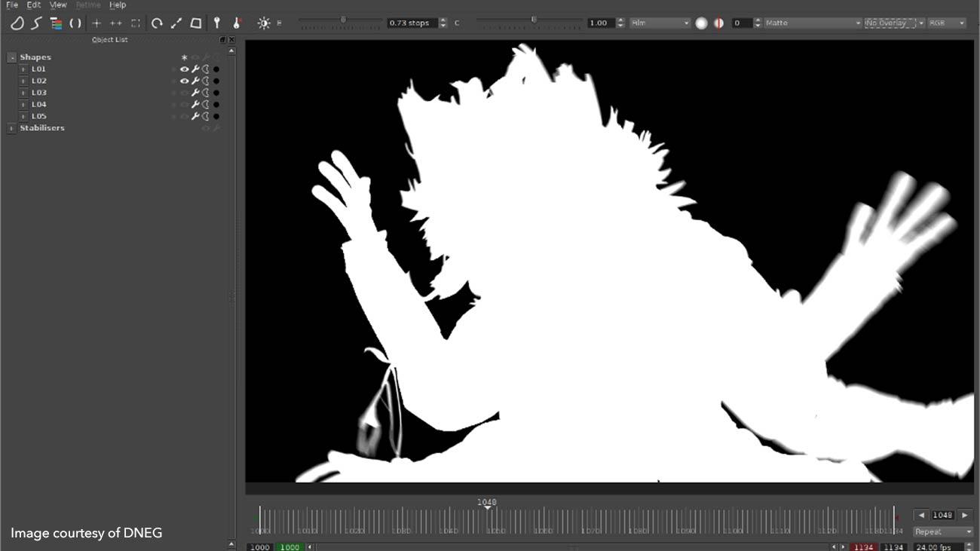
Task: Activate the rotate transform tool
Action: [156, 23]
